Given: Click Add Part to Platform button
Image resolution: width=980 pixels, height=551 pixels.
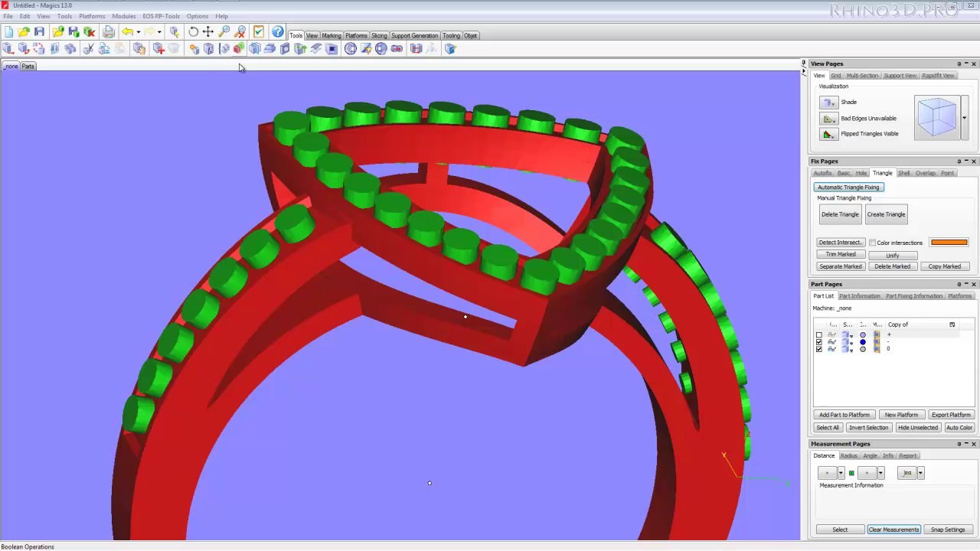Looking at the screenshot, I should (844, 415).
